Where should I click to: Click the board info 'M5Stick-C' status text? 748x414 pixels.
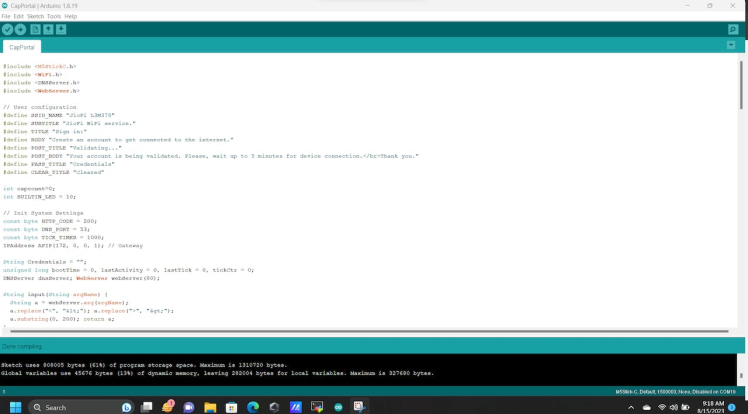(675, 392)
